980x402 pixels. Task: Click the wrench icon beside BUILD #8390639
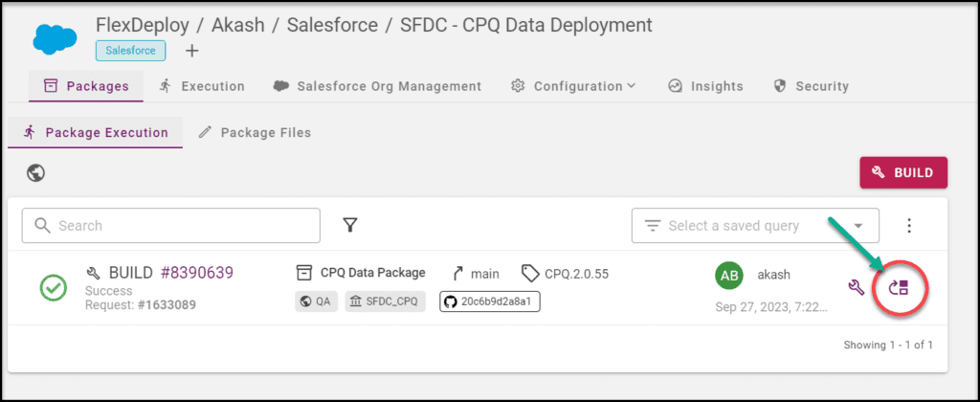click(x=93, y=273)
